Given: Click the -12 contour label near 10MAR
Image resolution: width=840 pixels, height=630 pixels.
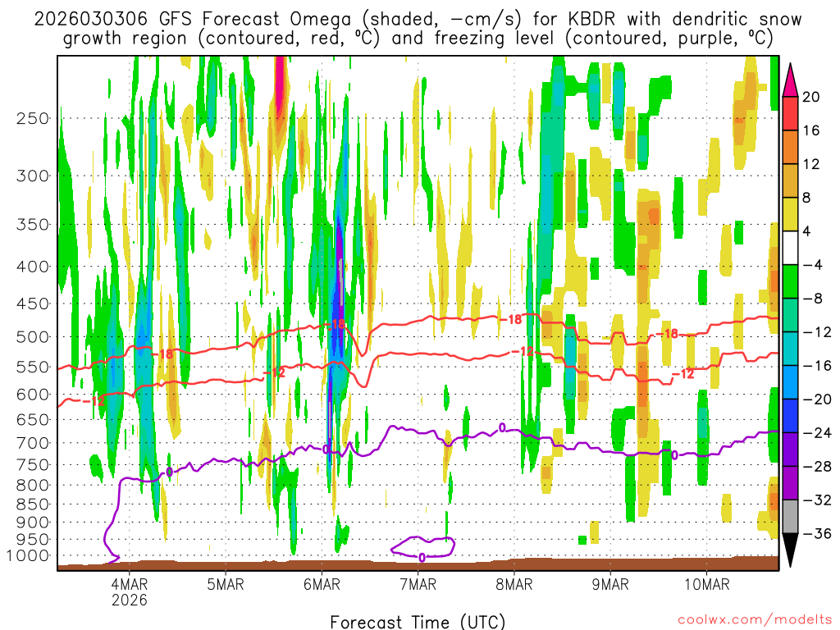Looking at the screenshot, I should point(682,374).
